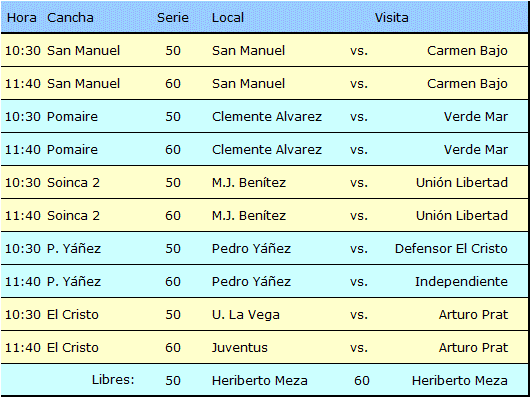Click the Hora column header
The image size is (530, 397).
click(x=22, y=18)
